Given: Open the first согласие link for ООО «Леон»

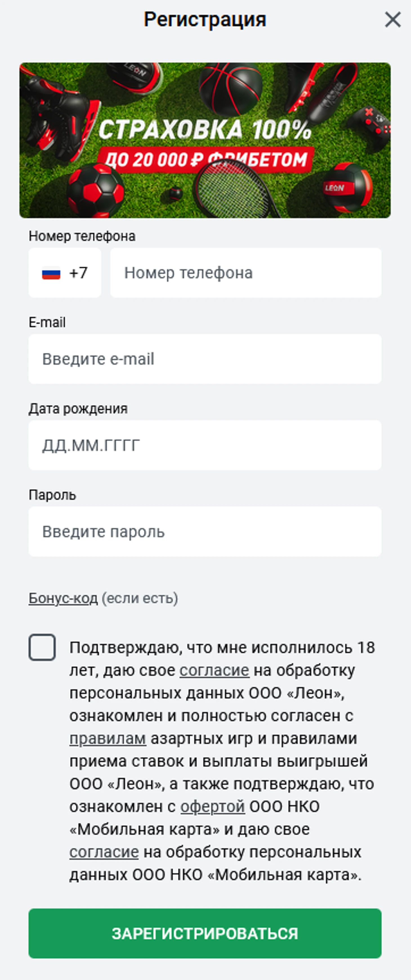Looking at the screenshot, I should tap(214, 670).
